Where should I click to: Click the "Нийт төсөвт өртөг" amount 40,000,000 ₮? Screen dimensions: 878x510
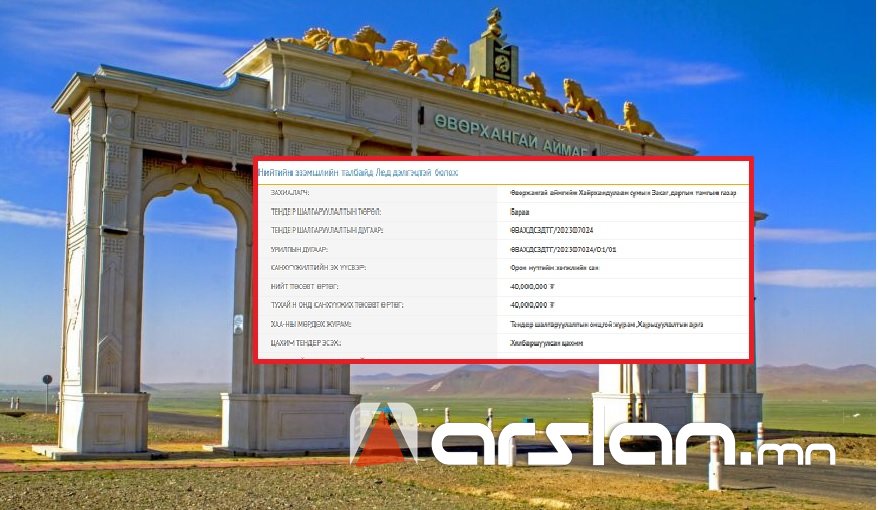click(532, 286)
